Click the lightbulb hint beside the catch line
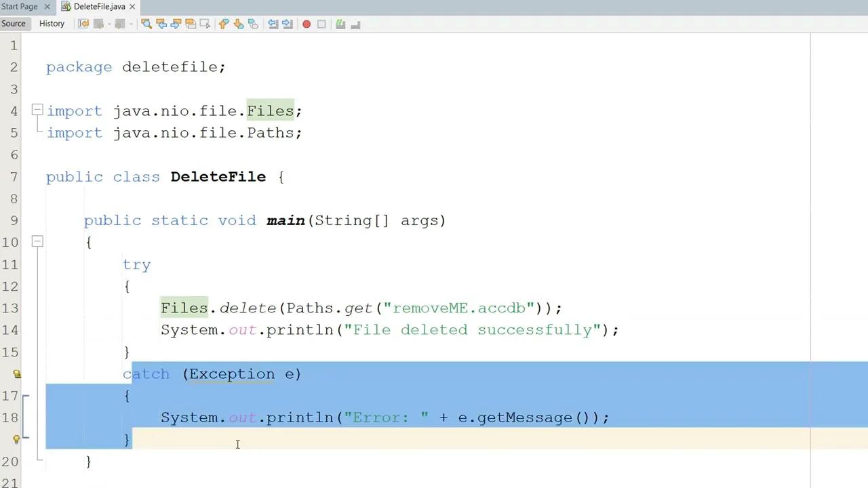The image size is (868, 488). tap(16, 373)
